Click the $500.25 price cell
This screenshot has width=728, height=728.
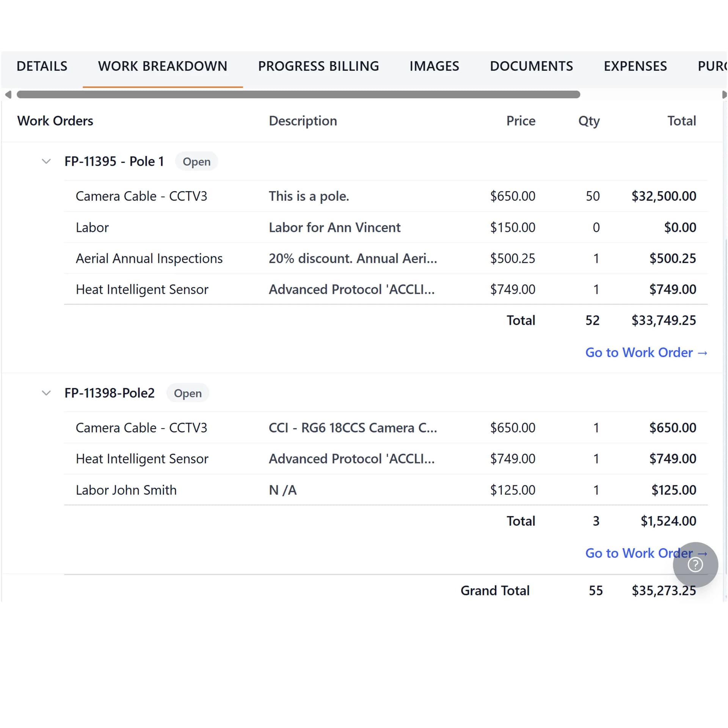tap(513, 259)
